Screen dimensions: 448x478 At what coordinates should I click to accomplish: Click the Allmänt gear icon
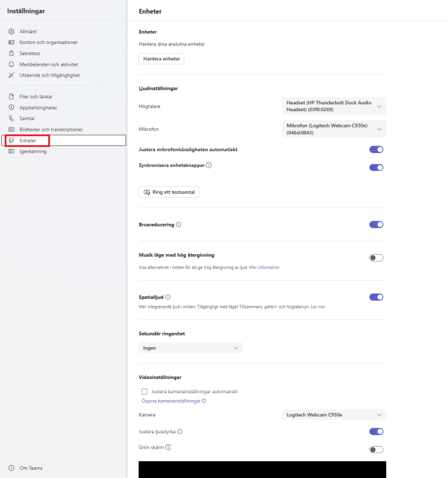(12, 31)
